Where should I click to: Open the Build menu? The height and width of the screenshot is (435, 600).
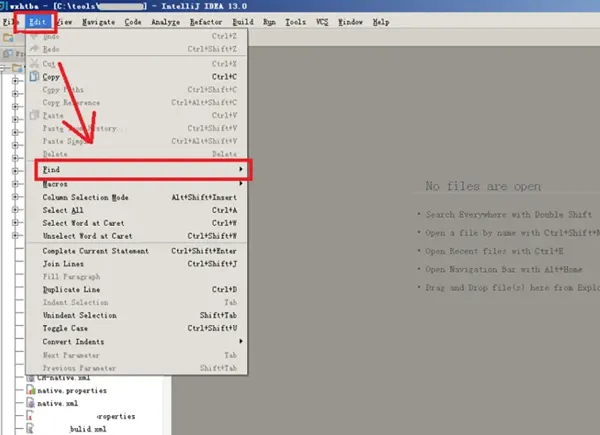click(x=243, y=22)
